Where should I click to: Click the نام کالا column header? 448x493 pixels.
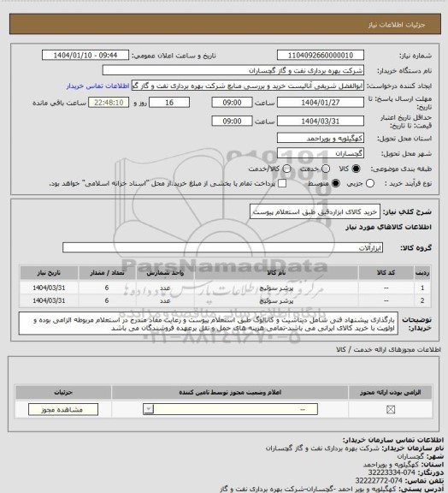point(276,272)
